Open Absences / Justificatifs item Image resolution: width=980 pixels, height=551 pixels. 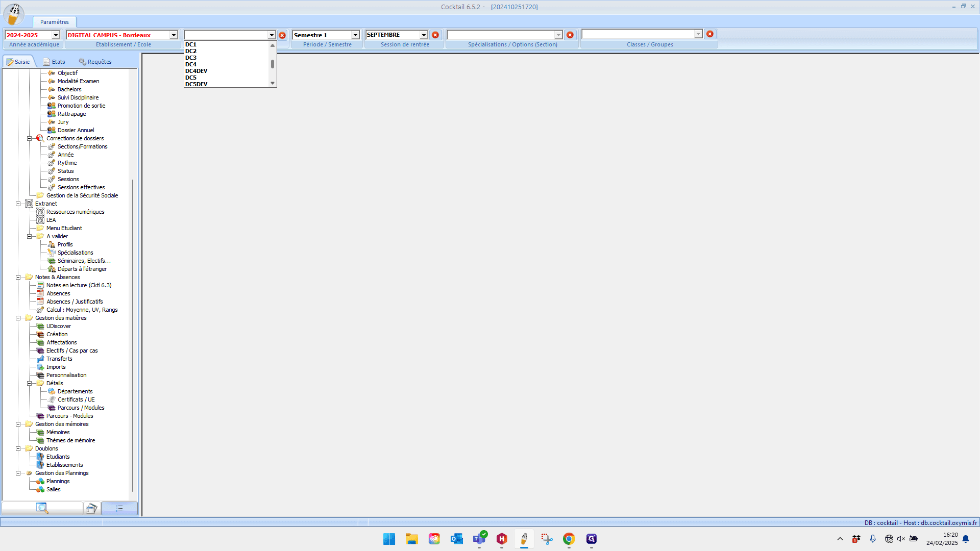(x=75, y=302)
